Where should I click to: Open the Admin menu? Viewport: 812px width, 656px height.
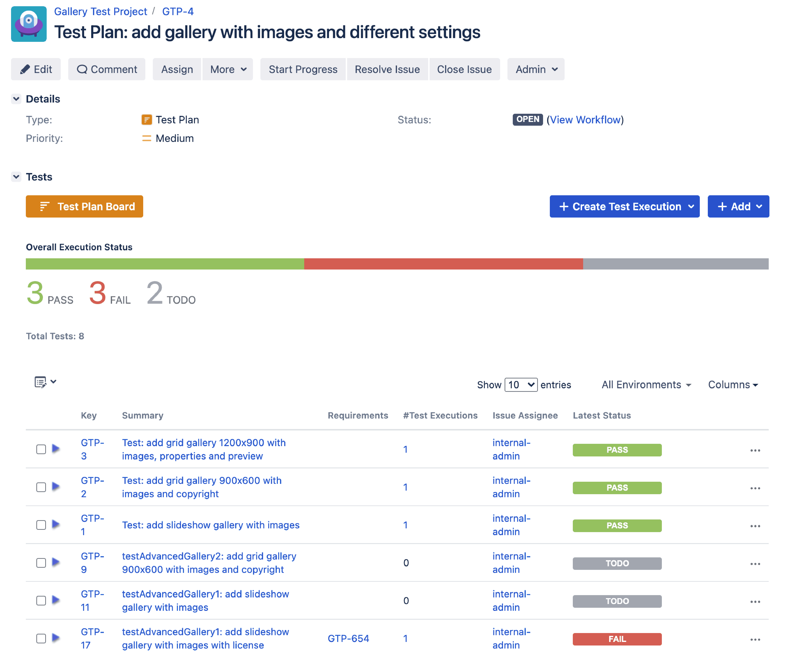coord(536,69)
